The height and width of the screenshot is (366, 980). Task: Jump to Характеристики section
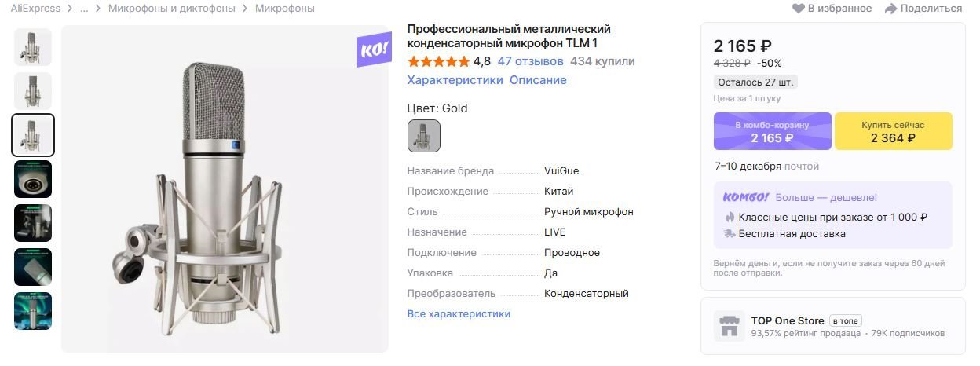pos(455,80)
